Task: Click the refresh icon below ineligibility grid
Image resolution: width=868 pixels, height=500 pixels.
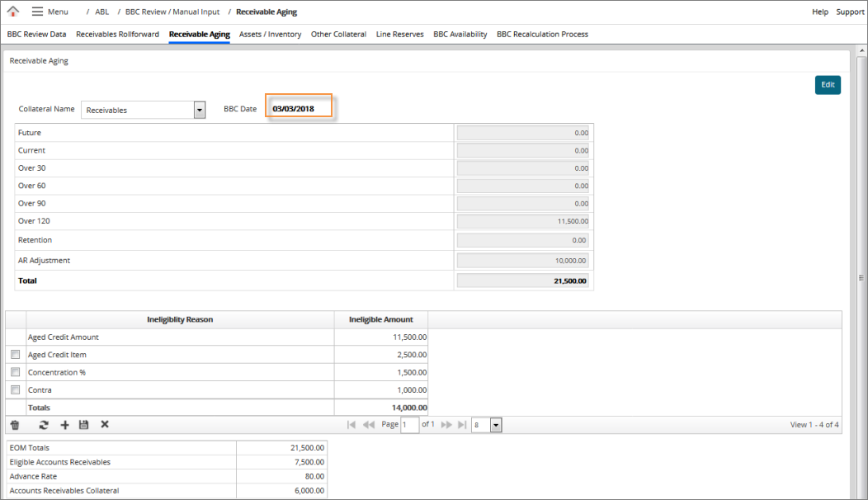Action: coord(44,425)
